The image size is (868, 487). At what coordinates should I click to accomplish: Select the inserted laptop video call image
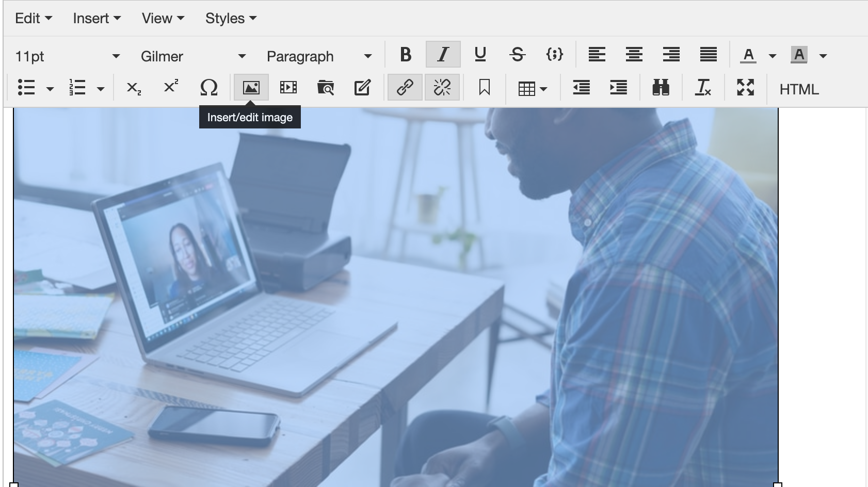pos(396,297)
